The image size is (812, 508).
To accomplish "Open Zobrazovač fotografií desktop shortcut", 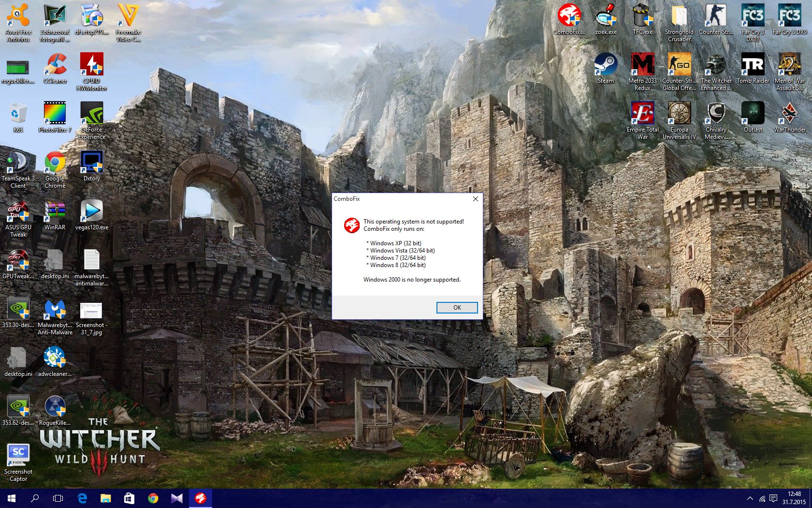I will [55, 23].
